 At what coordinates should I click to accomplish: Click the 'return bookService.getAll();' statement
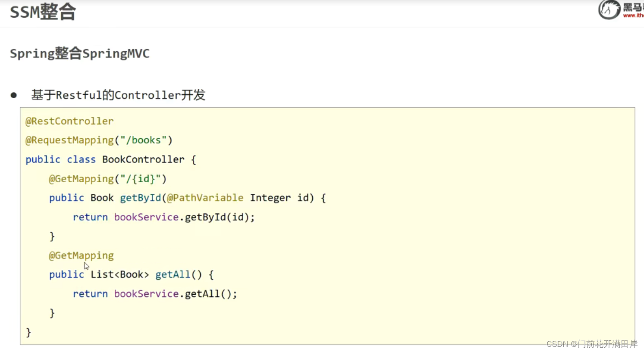tap(155, 294)
